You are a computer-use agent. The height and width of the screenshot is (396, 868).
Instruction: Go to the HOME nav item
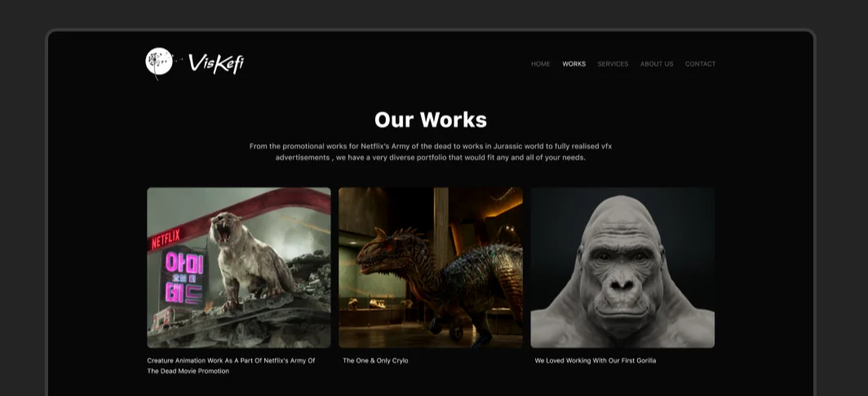[x=540, y=64]
